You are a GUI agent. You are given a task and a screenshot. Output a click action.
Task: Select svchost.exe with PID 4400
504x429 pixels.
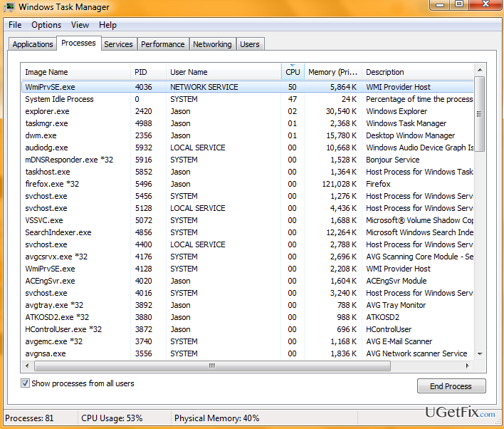click(248, 244)
